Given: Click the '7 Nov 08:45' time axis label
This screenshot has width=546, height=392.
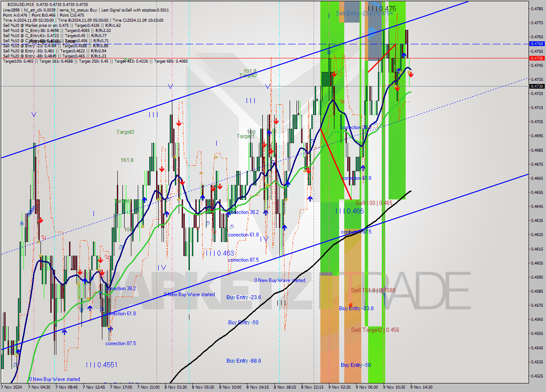Looking at the screenshot, I should (x=66, y=387).
